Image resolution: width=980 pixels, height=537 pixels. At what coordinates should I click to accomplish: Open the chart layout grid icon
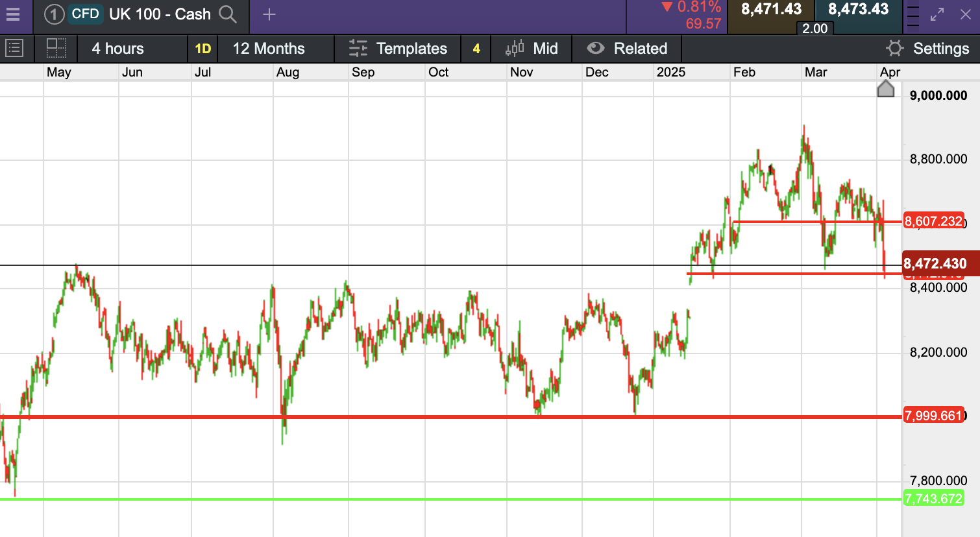pos(56,49)
